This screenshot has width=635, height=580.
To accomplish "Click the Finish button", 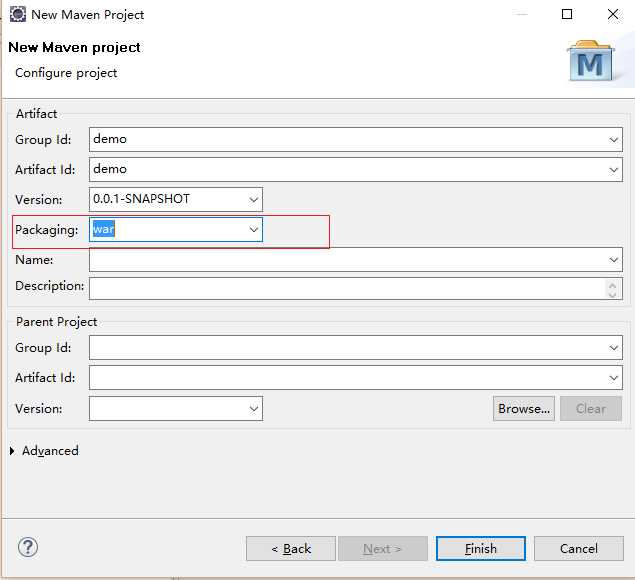I will (x=481, y=549).
